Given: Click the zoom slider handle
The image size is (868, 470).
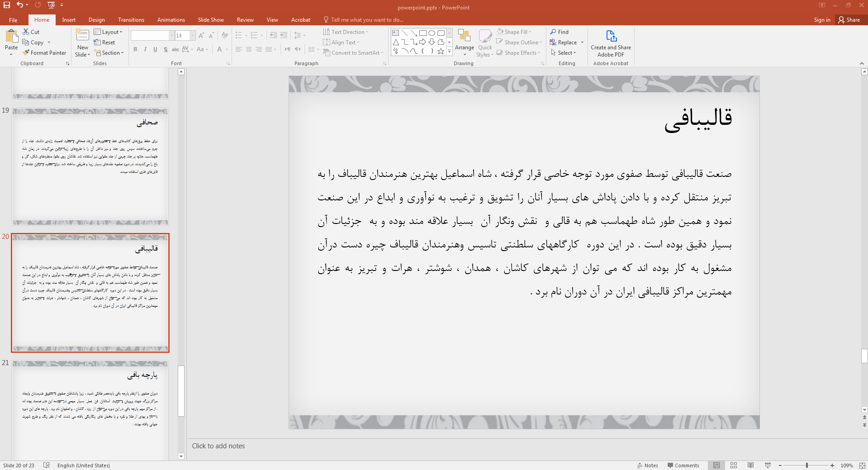Looking at the screenshot, I should 806,465.
